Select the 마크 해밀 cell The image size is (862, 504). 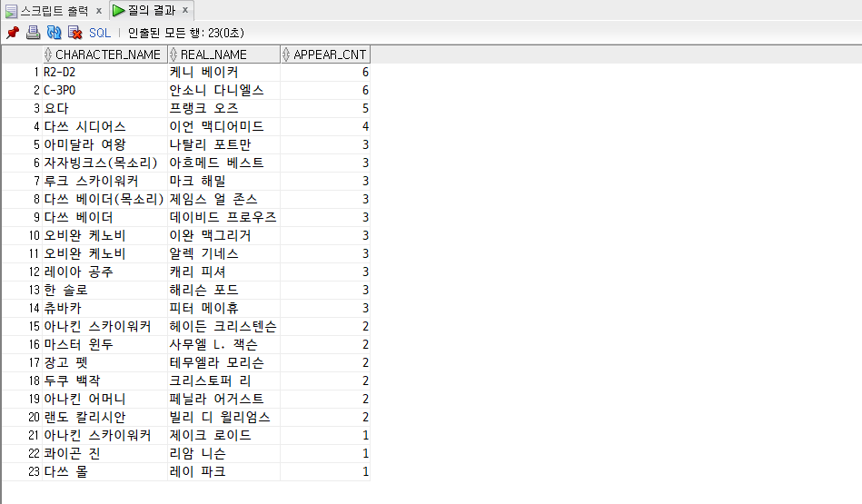click(223, 181)
